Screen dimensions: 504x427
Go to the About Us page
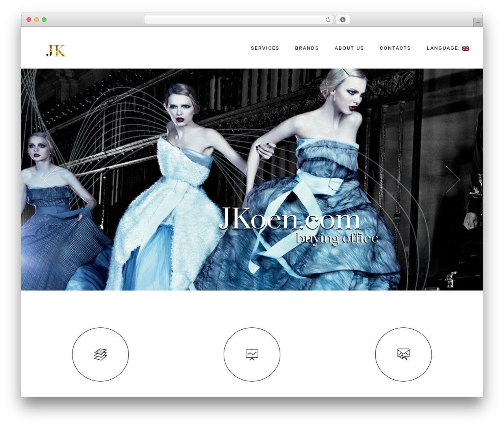click(x=349, y=48)
